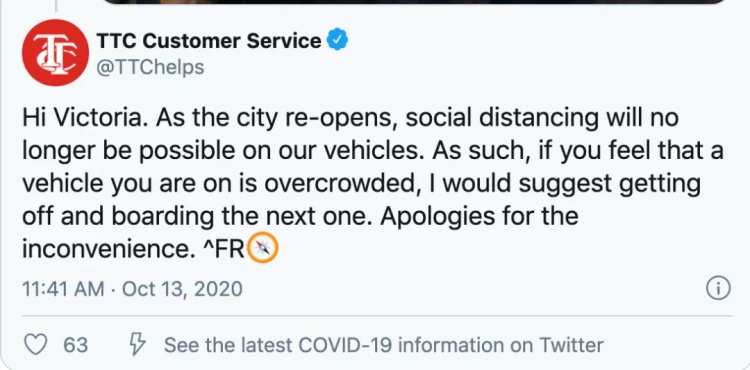
Task: Click the cropped media image above the tweet
Action: click(414, 2)
